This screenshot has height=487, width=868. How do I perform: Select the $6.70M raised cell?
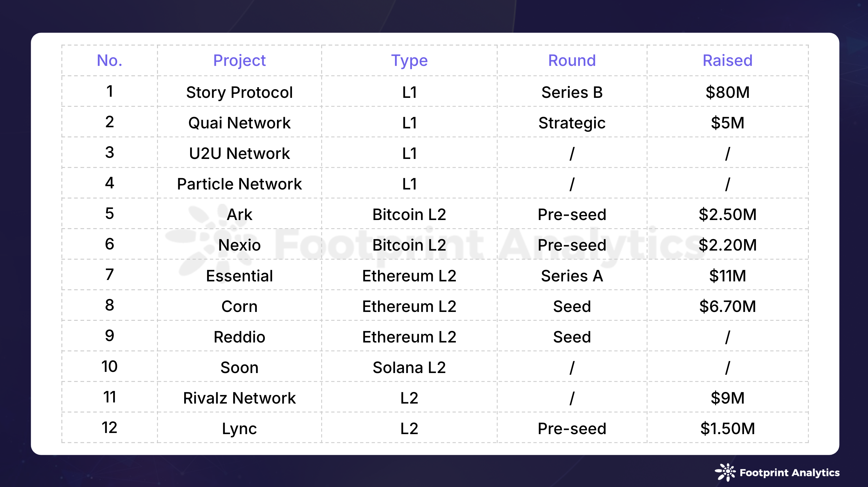pos(727,307)
